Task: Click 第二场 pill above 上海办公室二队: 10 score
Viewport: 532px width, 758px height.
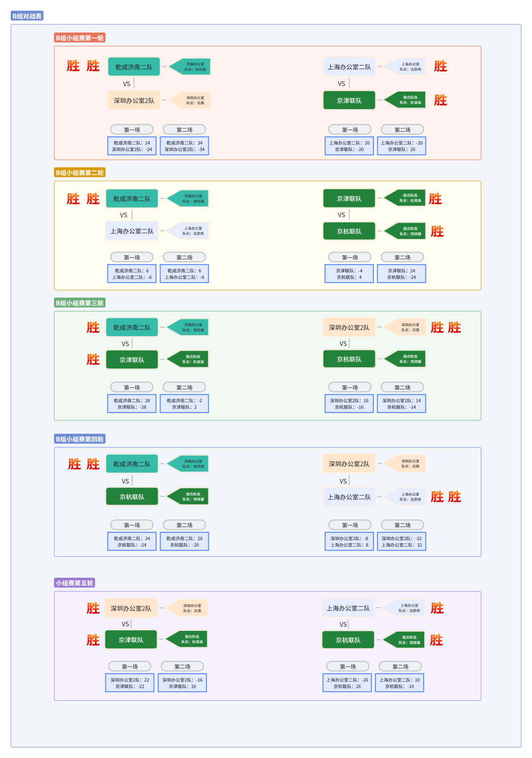Action: tap(400, 666)
